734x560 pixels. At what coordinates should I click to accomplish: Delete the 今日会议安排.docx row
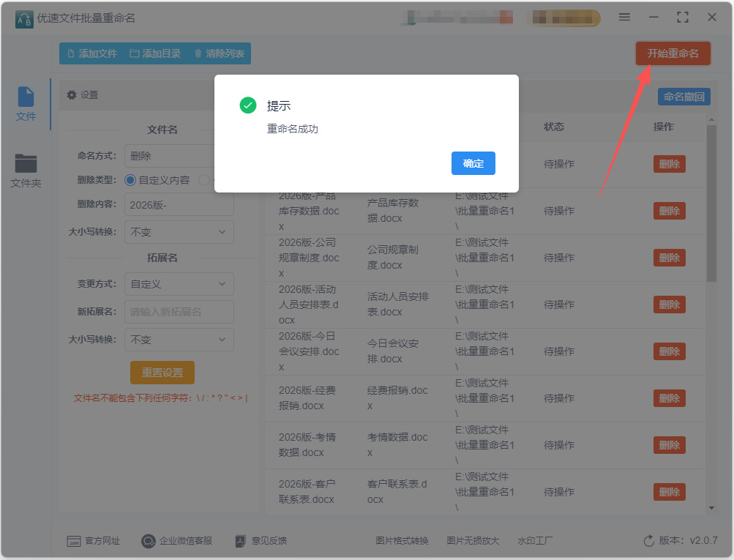pyautogui.click(x=669, y=351)
